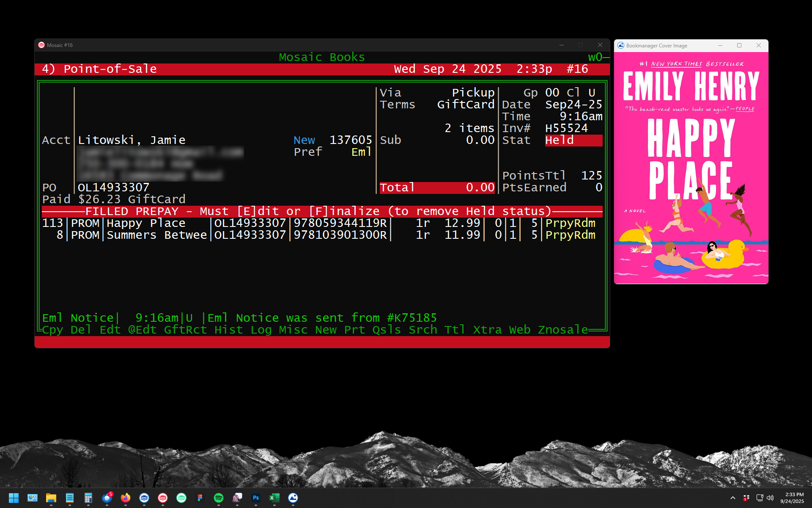
Task: Open the Notepad taskbar icon
Action: click(x=70, y=498)
